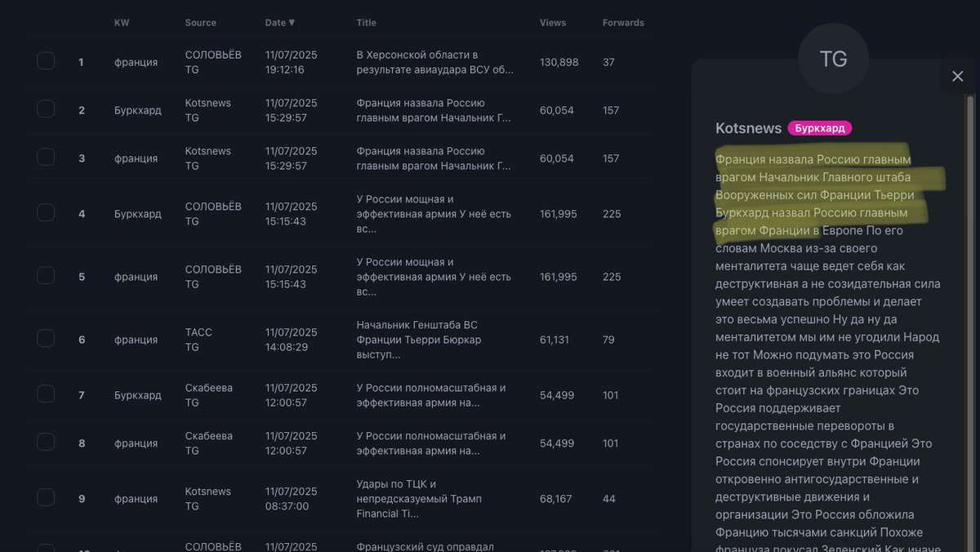The image size is (980, 552).
Task: Click keyword франция in row 5
Action: point(136,277)
